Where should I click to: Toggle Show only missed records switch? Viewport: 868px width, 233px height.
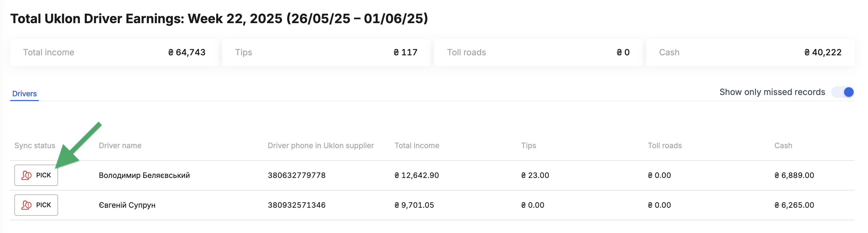click(x=843, y=92)
